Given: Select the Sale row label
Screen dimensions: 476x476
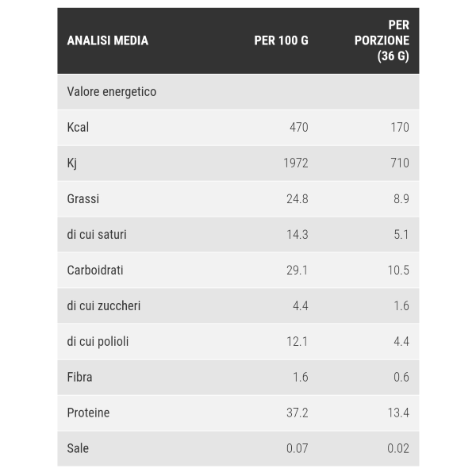Looking at the screenshot, I should (x=78, y=448).
